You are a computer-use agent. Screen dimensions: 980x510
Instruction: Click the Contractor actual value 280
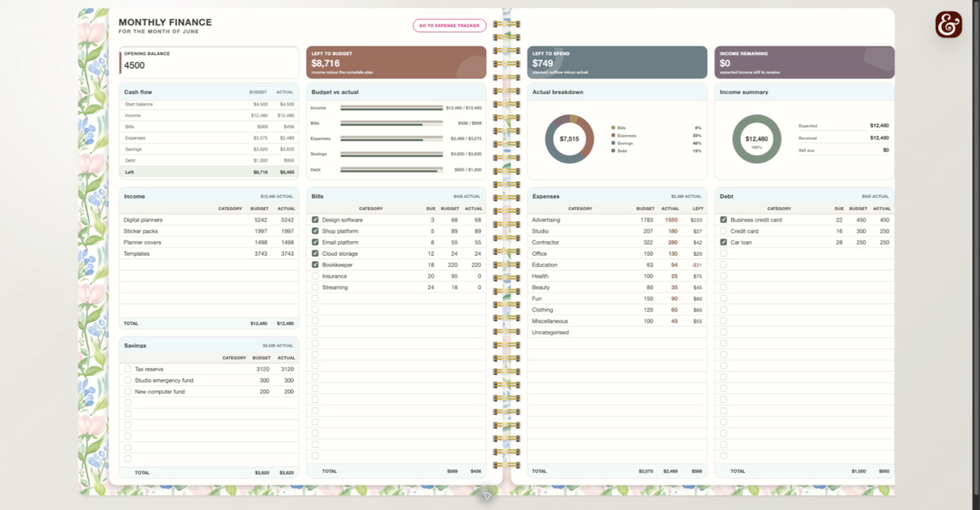(674, 243)
